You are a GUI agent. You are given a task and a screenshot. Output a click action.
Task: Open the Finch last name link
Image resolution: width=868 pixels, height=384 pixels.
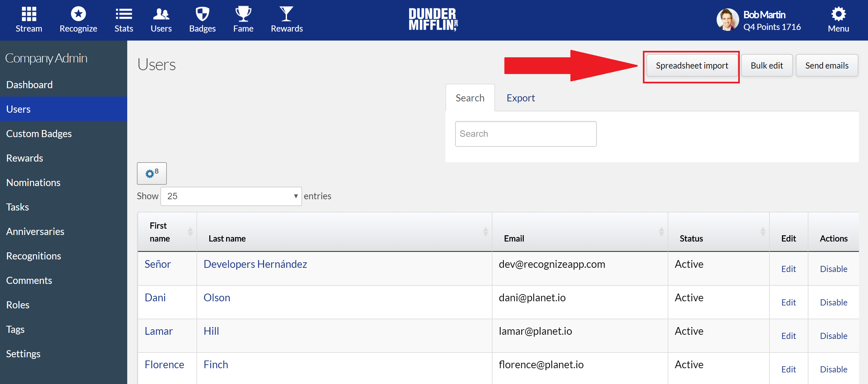point(216,364)
